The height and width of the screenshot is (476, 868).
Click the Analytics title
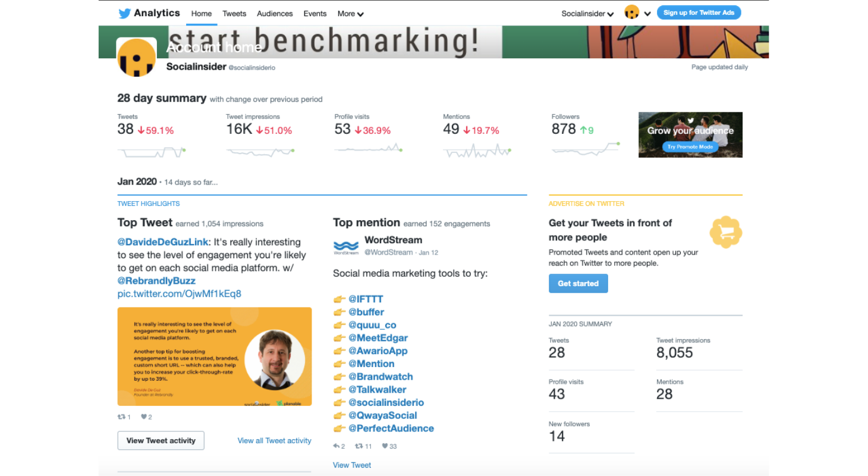[157, 13]
